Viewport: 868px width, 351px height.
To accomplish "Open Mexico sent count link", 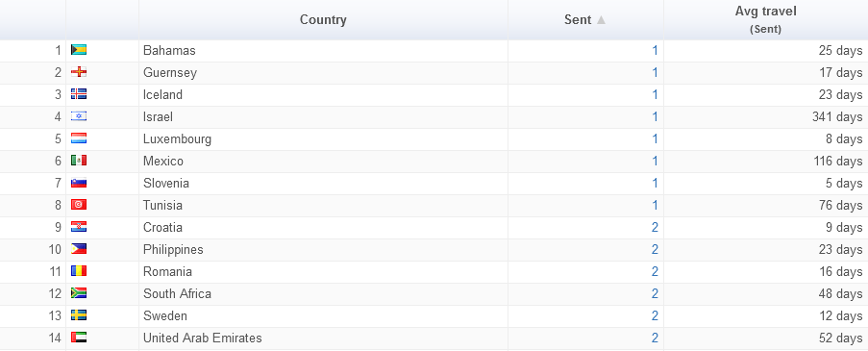I will click(x=655, y=162).
